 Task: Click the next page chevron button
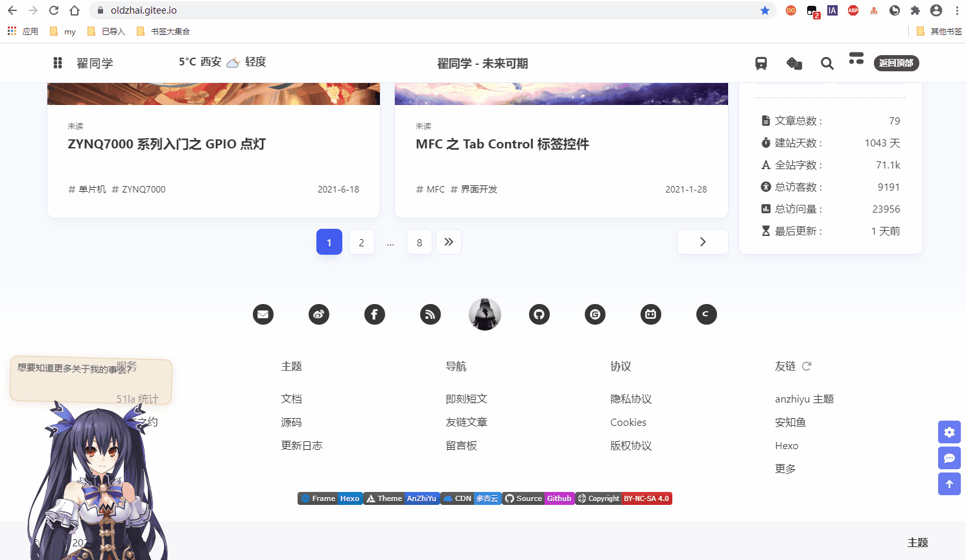[x=703, y=242]
